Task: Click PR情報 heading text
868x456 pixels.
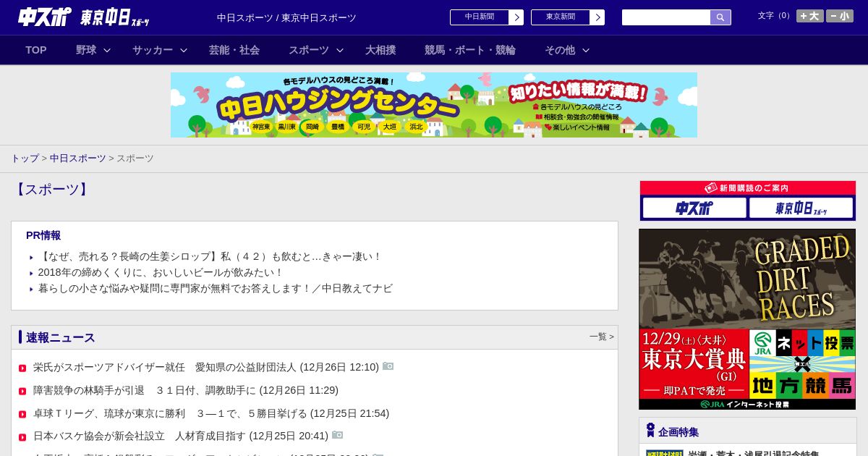Action: tap(43, 235)
